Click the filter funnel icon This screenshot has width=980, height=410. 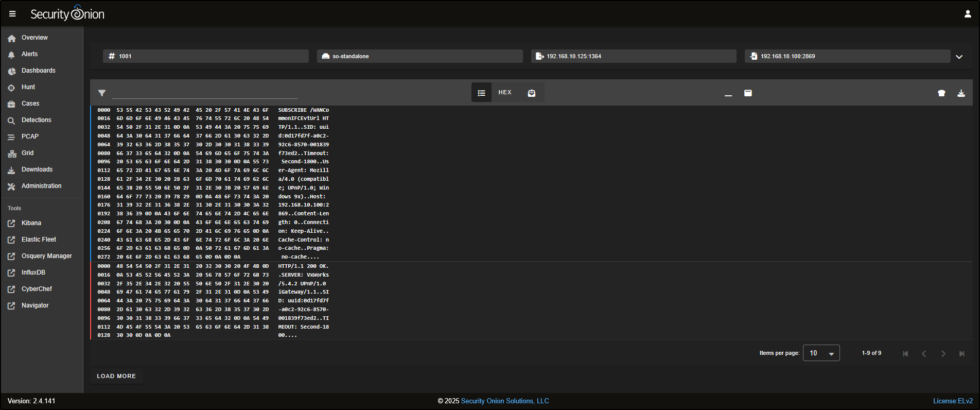tap(102, 93)
